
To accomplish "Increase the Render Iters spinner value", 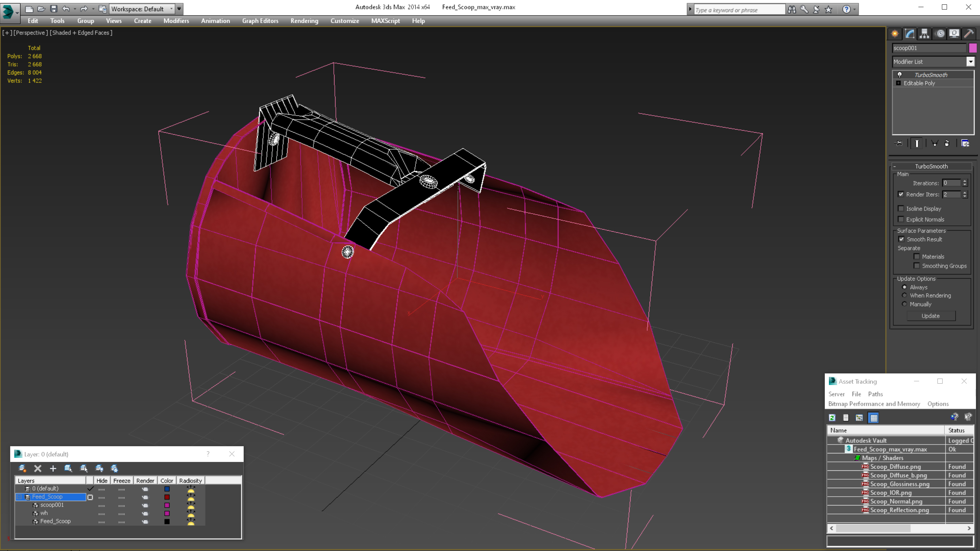I will tap(965, 193).
